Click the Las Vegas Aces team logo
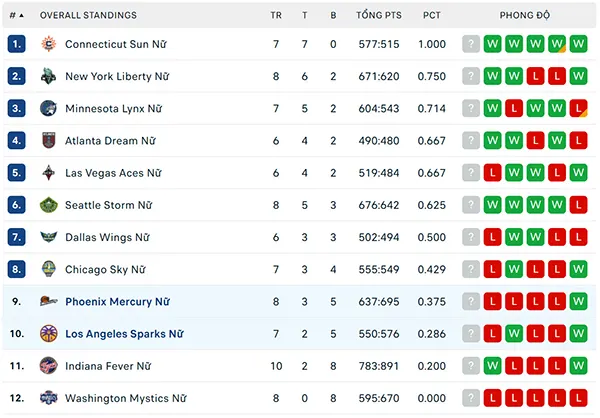This screenshot has height=418, width=600. (x=49, y=173)
